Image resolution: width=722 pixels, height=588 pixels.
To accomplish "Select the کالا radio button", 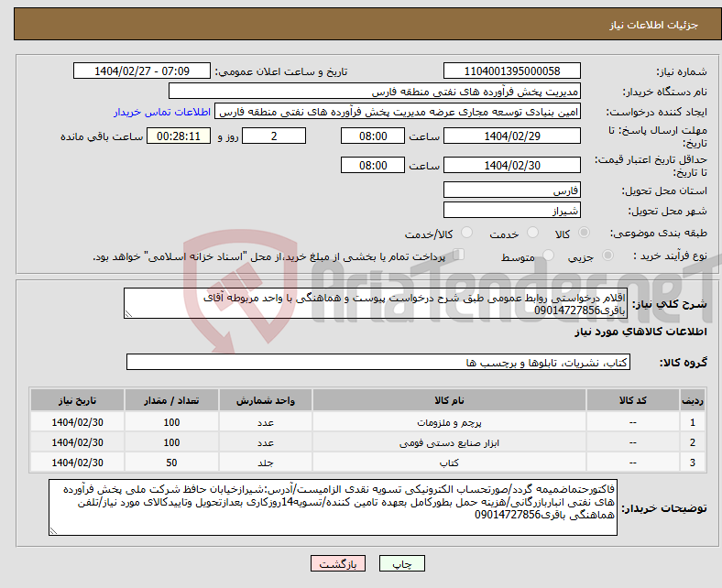I will click(584, 233).
